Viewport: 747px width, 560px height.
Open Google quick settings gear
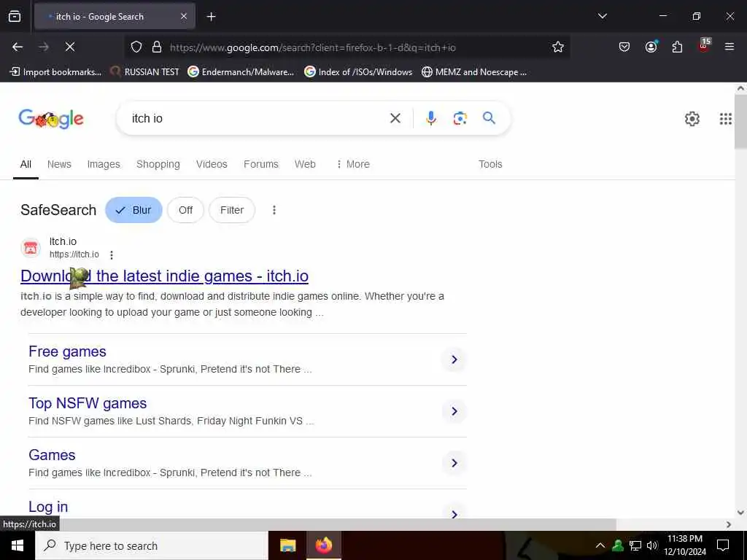pyautogui.click(x=692, y=119)
